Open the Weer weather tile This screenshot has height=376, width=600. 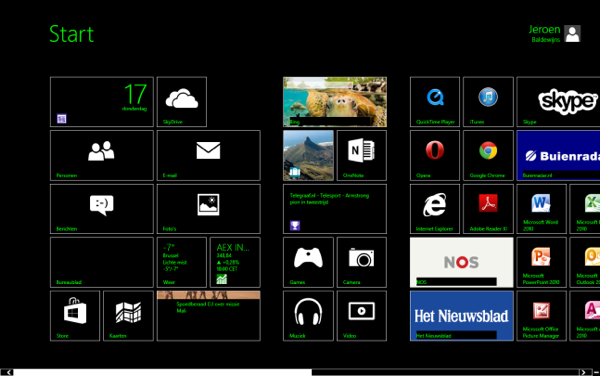[182, 262]
